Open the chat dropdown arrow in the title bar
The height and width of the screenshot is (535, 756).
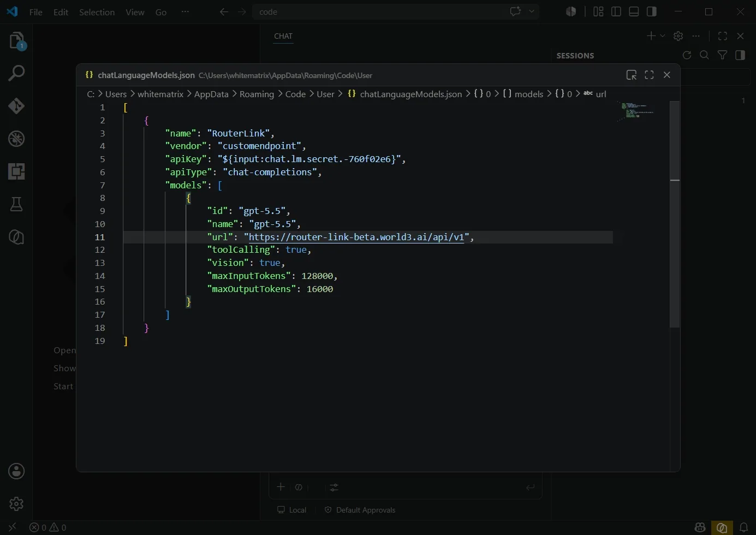pyautogui.click(x=532, y=11)
